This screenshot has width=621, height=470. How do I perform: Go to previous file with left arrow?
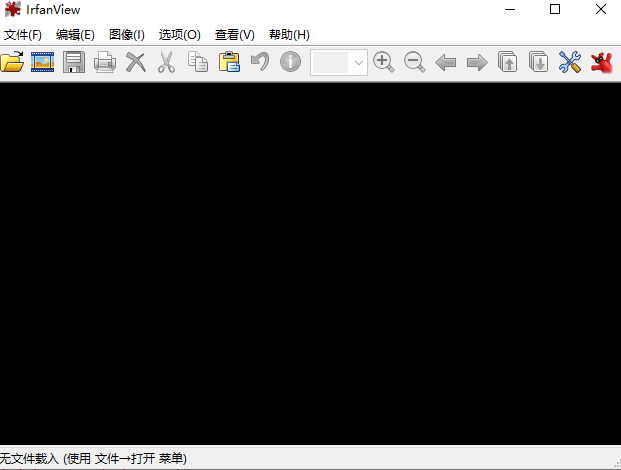(446, 63)
